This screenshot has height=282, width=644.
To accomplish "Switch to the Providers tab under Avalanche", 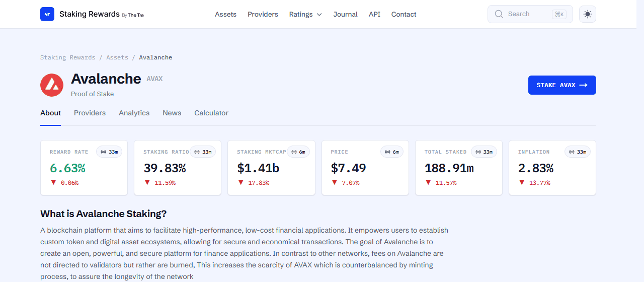I will 90,113.
